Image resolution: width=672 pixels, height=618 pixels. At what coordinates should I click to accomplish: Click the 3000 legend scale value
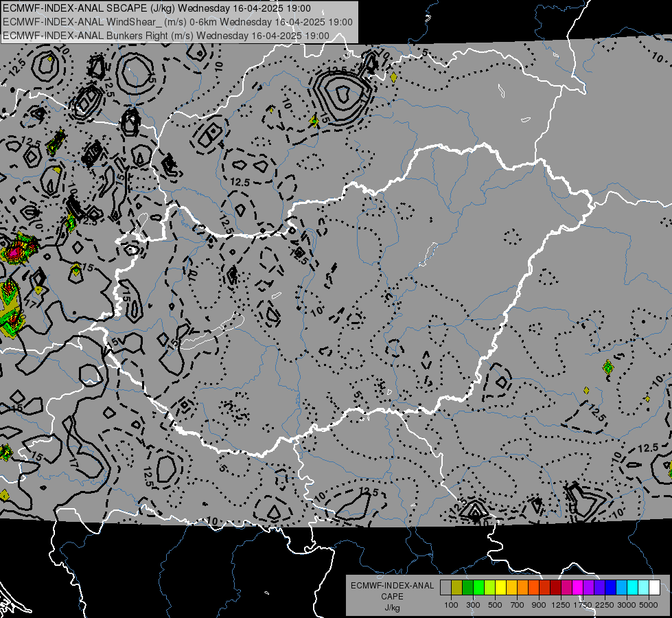coord(627,605)
